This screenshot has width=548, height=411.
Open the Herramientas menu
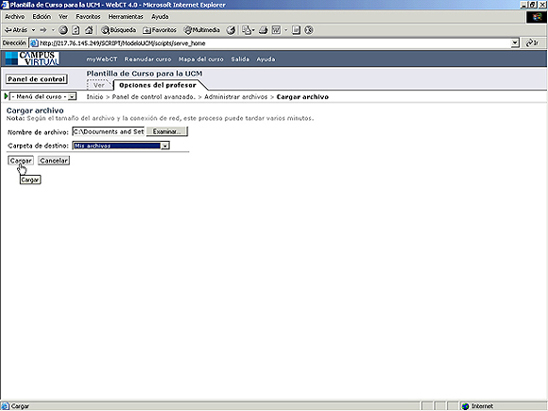coord(126,16)
